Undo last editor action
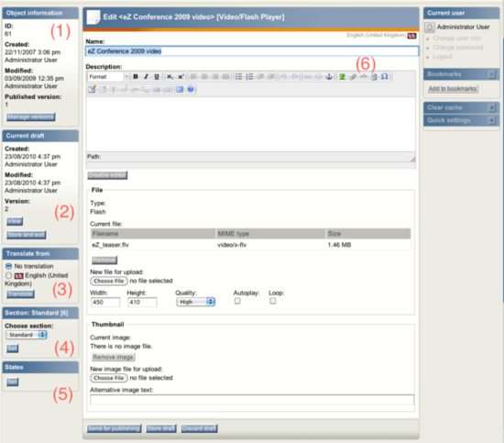This screenshot has width=504, height=443. (283, 76)
